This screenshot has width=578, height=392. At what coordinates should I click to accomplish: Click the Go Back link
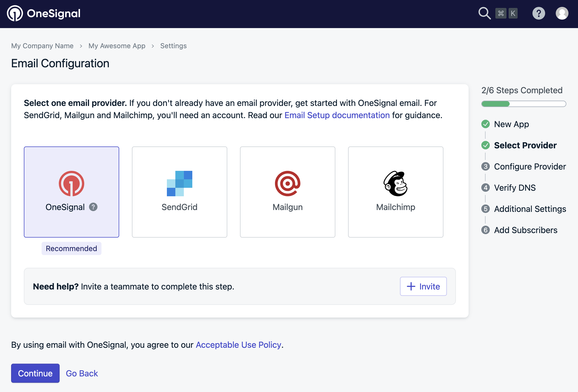click(82, 373)
